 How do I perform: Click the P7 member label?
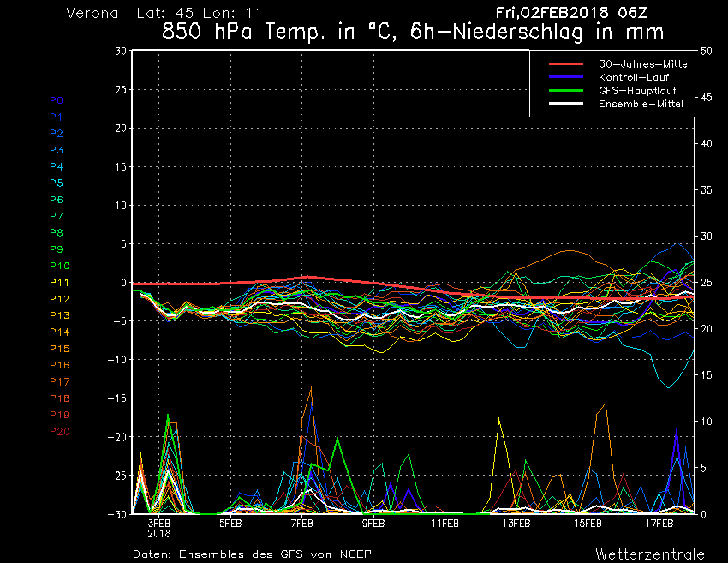[57, 216]
